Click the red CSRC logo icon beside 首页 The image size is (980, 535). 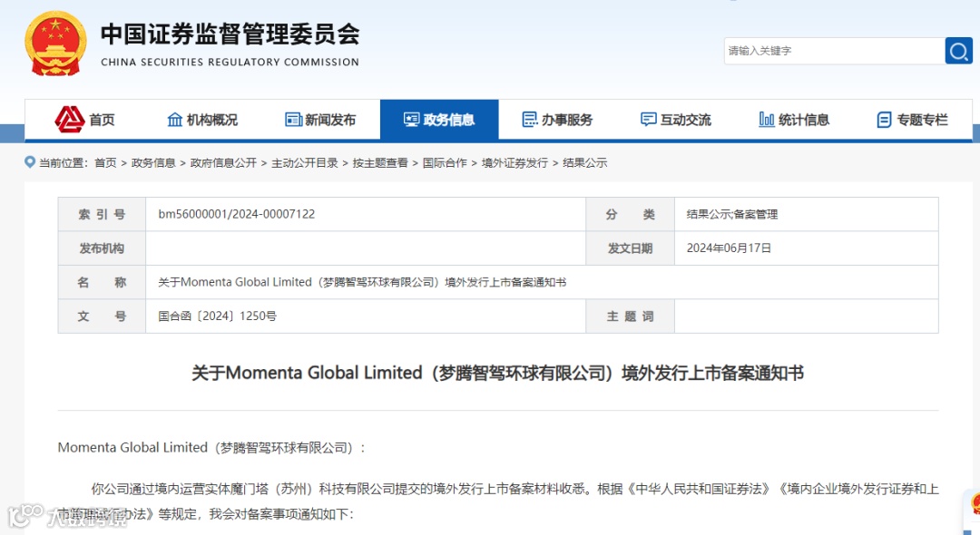click(69, 119)
